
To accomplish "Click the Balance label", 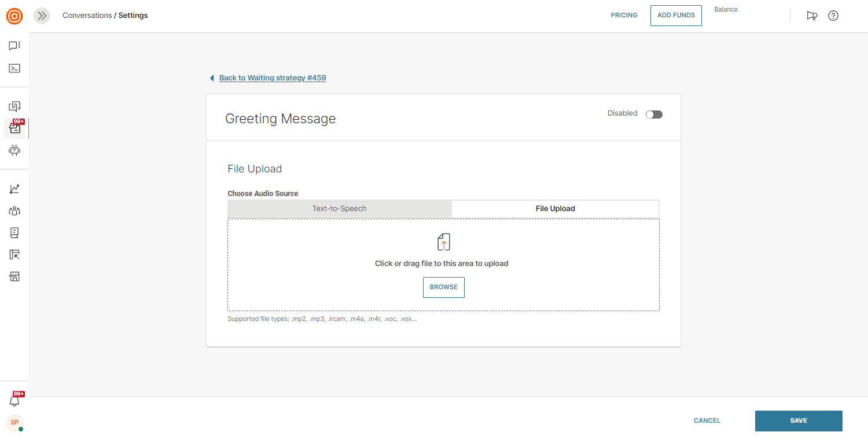I will 726,10.
